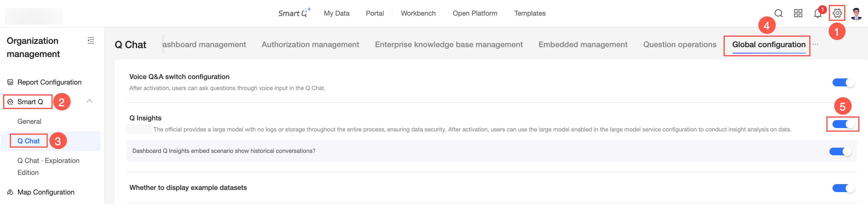Screen dimensions: 868x204
Task: Open the settings gear icon
Action: tap(837, 13)
